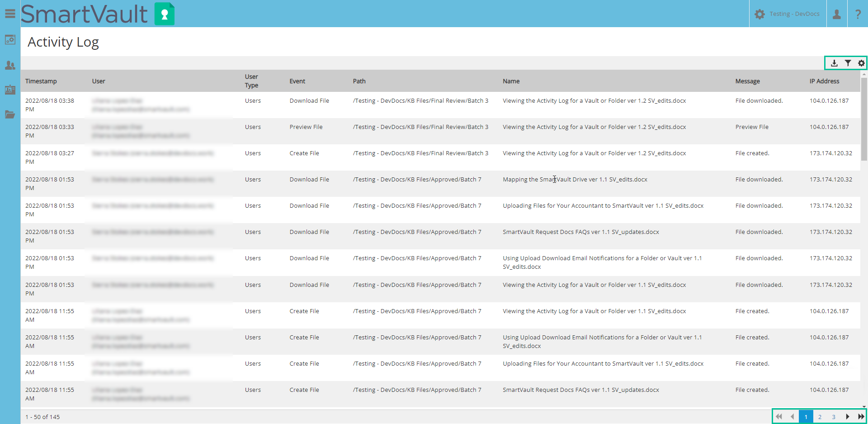Jump to page 3 of results

click(833, 417)
